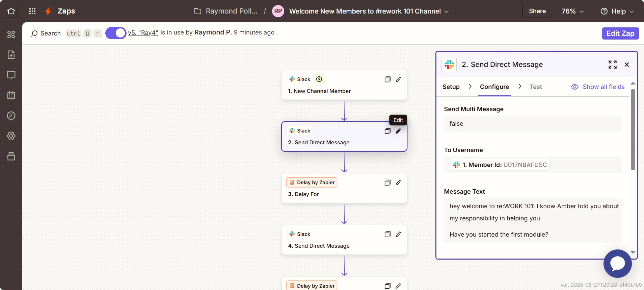
Task: Click the Zaps lightning bolt logo
Action: click(x=48, y=11)
